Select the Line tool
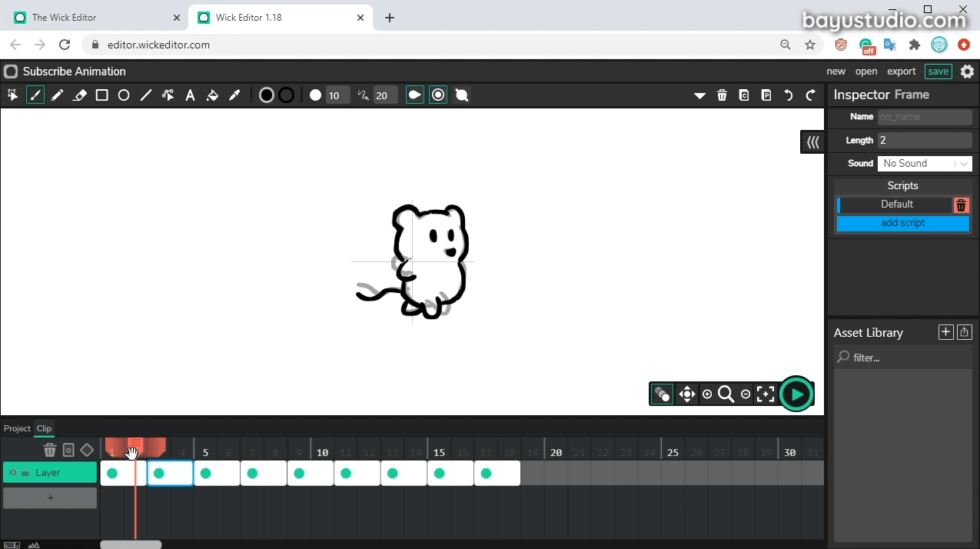The height and width of the screenshot is (549, 980). (145, 95)
